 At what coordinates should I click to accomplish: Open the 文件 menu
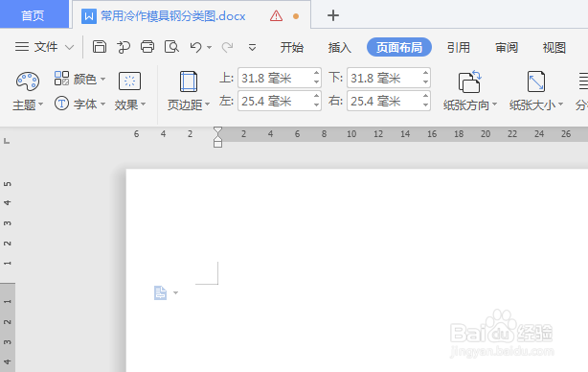46,47
